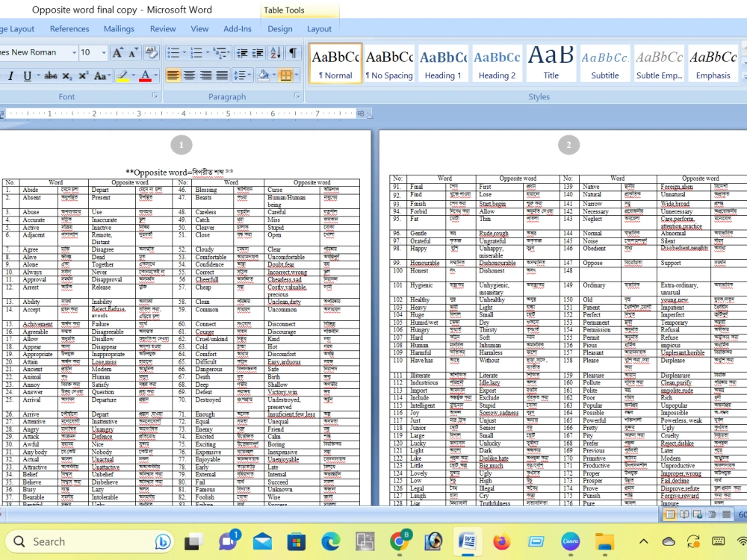Screen dimensions: 747x560
Task: Click the Grow Font icon
Action: point(117,52)
